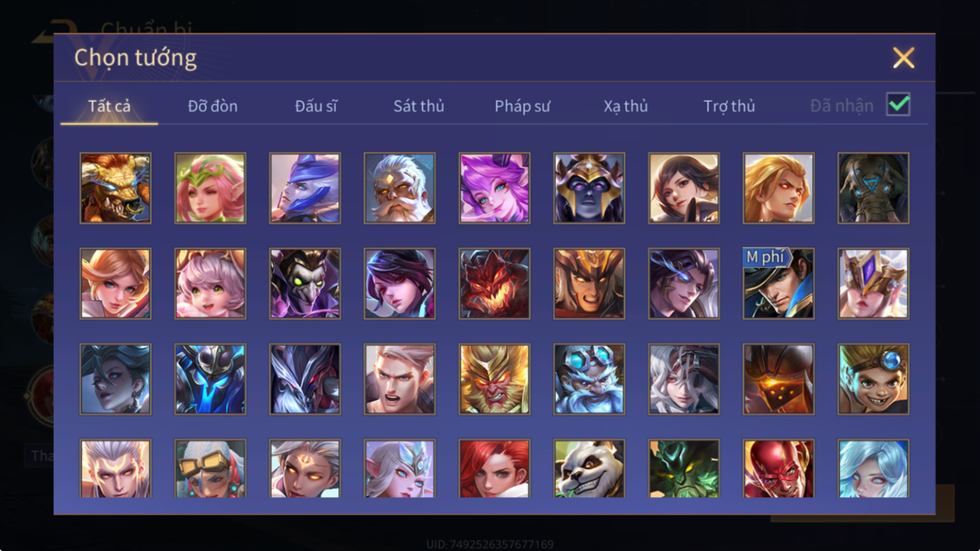Pick the purple-haired girl hero portrait
The image size is (980, 551).
click(494, 188)
